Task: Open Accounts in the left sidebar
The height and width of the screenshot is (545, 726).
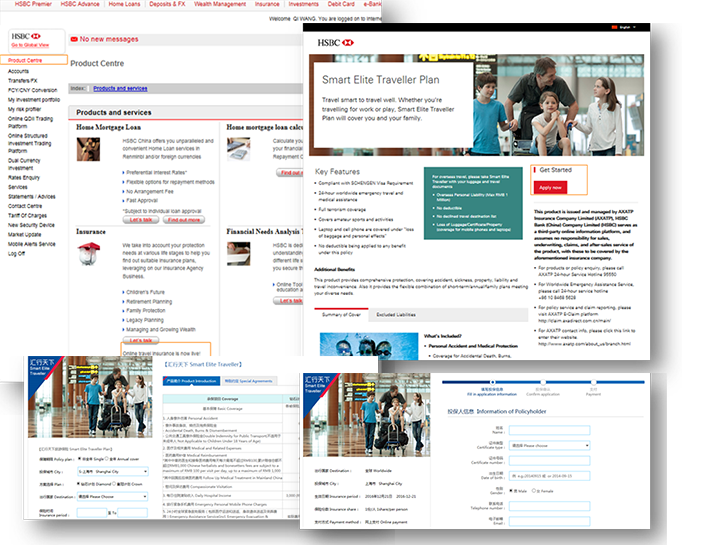Action: tap(19, 71)
